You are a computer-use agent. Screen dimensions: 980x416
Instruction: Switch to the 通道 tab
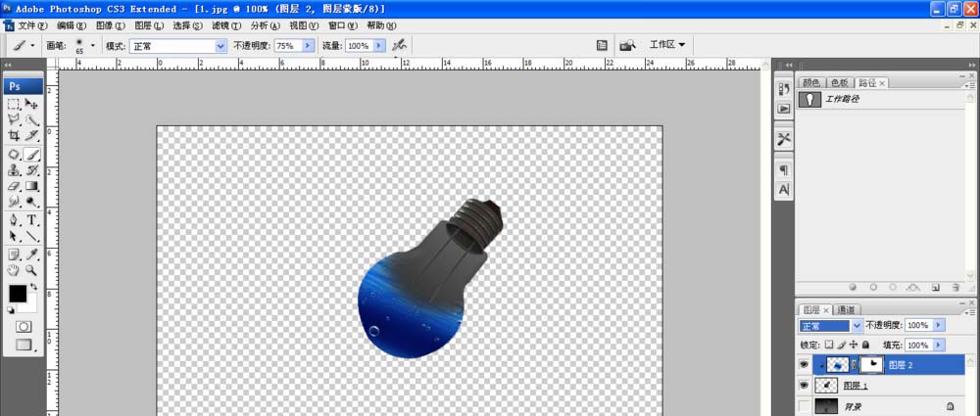pos(846,309)
